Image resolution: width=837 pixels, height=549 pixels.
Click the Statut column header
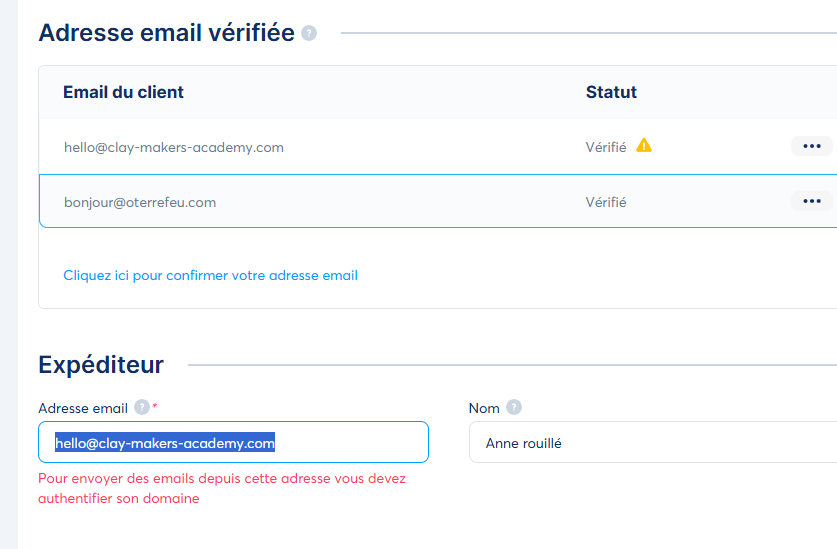click(x=611, y=92)
